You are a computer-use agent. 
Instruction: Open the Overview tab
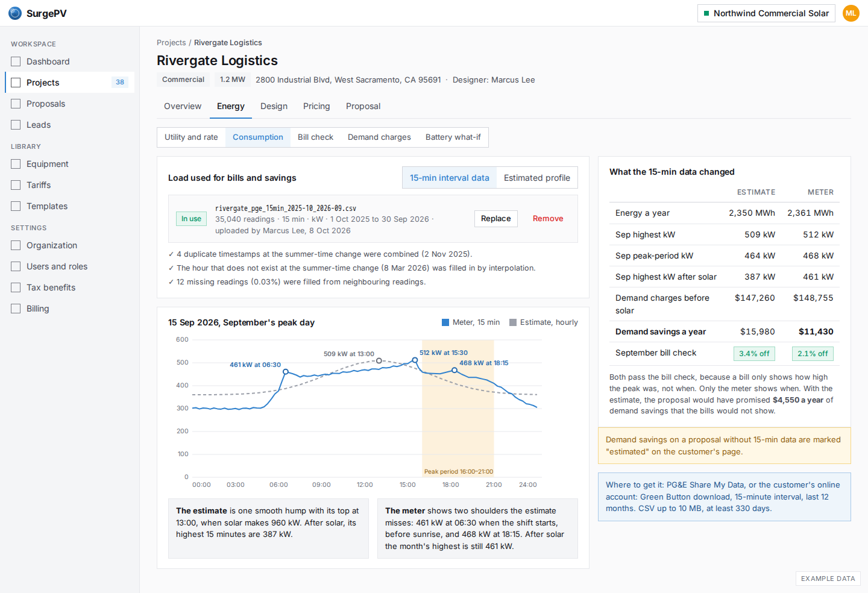(183, 106)
